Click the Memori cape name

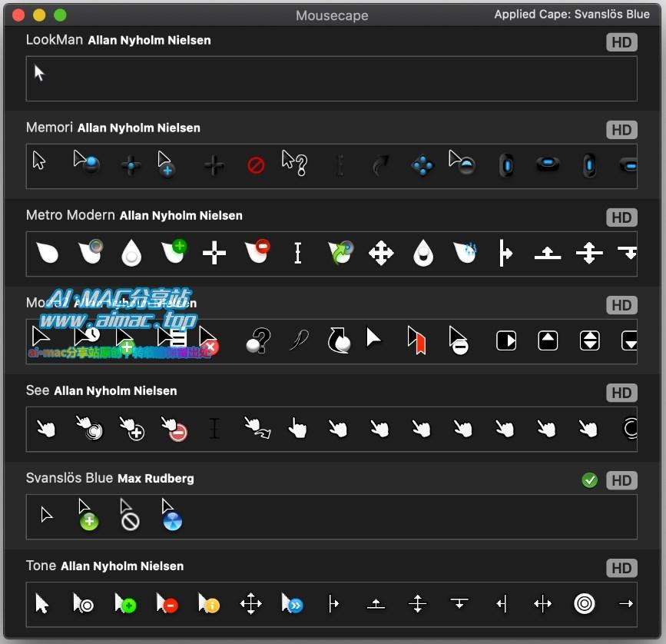(x=49, y=127)
